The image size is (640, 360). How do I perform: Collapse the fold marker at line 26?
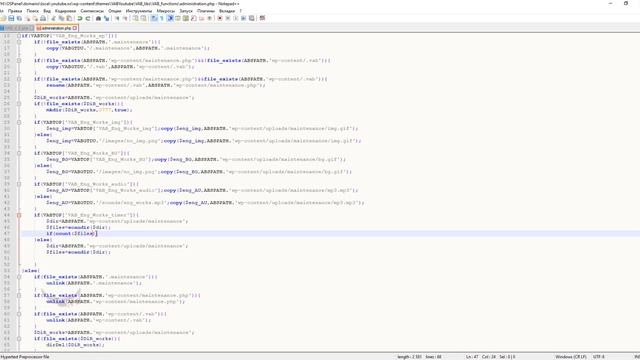tap(19, 104)
